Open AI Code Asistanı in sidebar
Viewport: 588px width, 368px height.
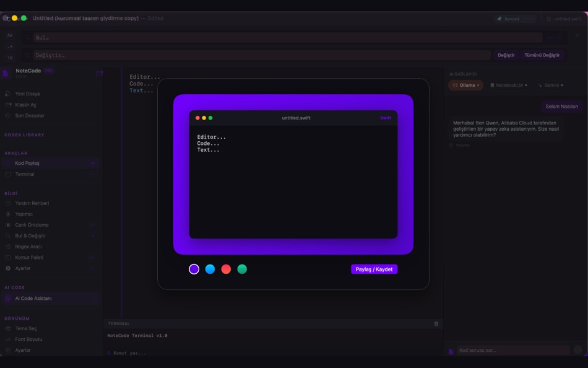pos(51,298)
